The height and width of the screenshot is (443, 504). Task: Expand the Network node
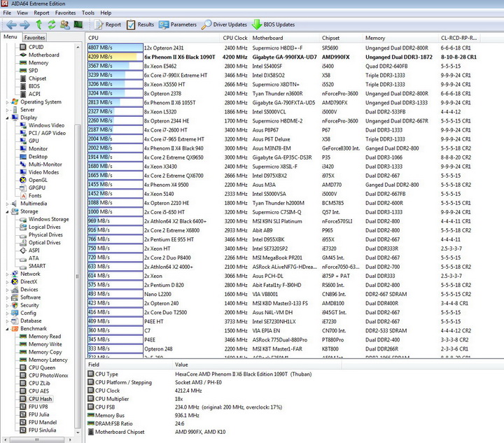[x=7, y=274]
